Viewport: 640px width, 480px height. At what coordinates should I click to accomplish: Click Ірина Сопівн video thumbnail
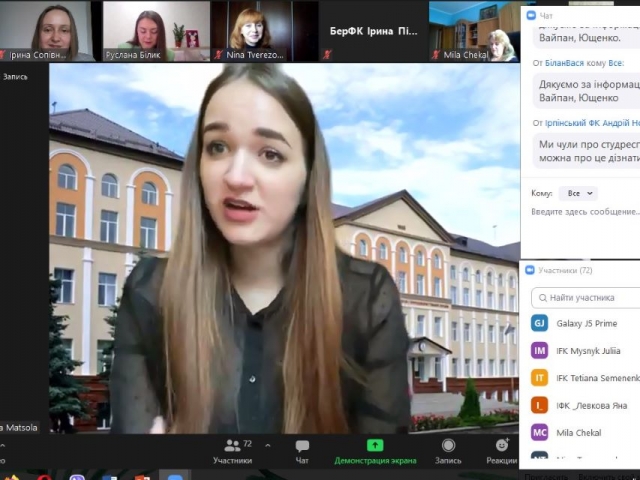click(x=46, y=31)
